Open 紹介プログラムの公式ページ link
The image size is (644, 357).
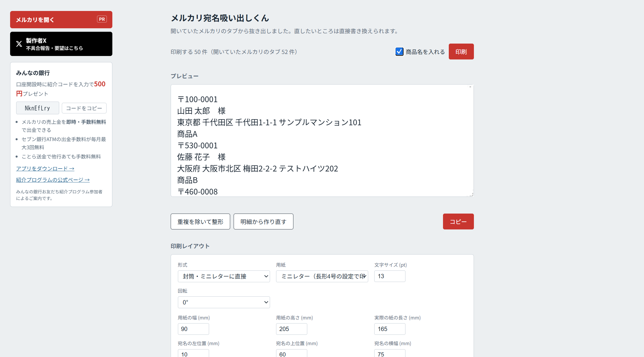pos(53,180)
